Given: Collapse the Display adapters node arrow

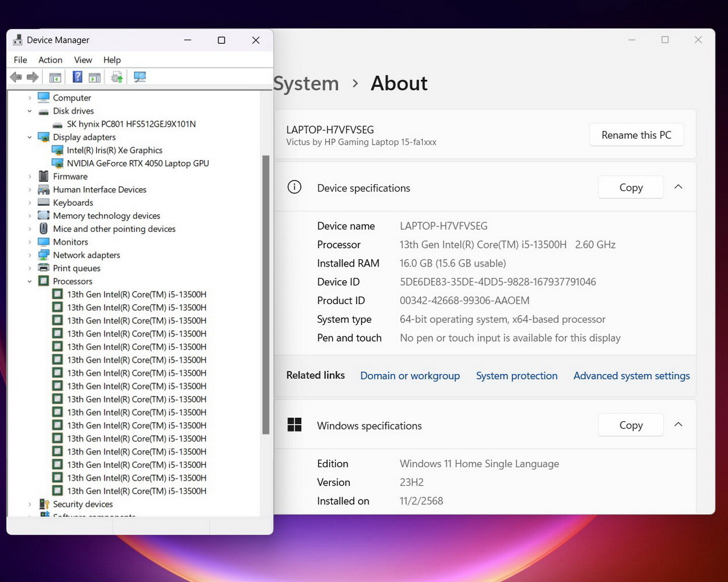Looking at the screenshot, I should pos(30,137).
